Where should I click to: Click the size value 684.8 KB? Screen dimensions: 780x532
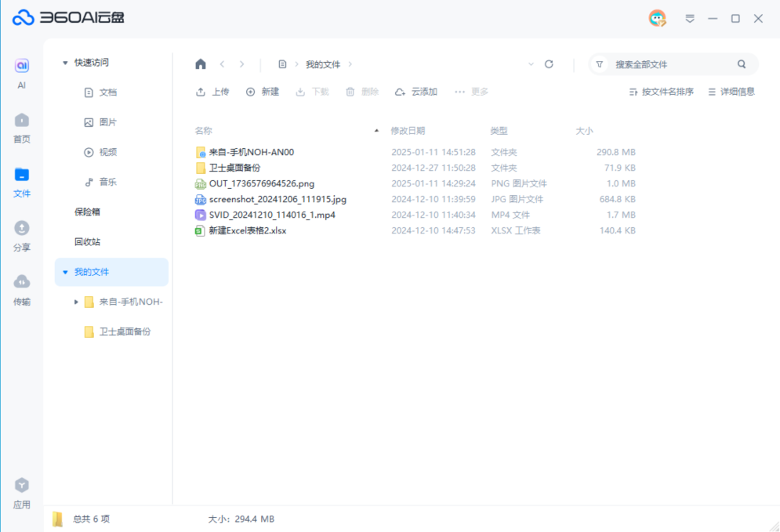click(x=617, y=199)
